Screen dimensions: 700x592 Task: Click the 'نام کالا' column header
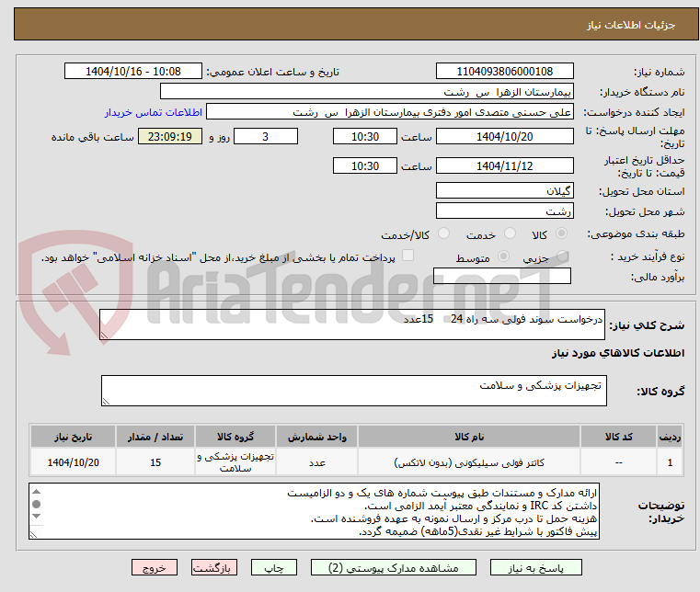[x=469, y=437]
